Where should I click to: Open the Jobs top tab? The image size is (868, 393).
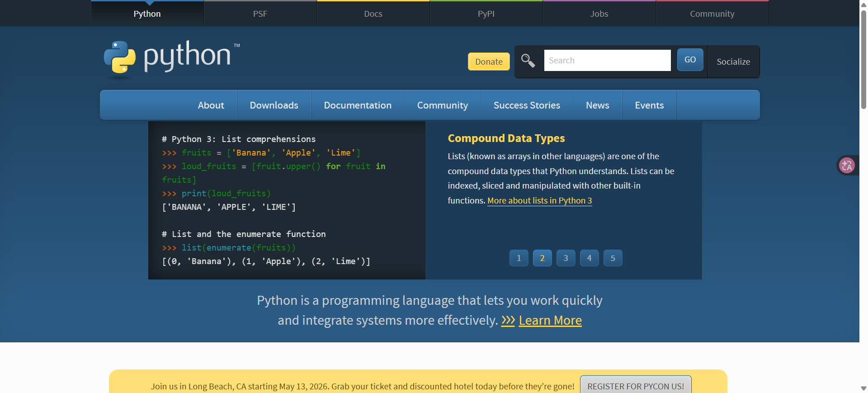point(599,14)
